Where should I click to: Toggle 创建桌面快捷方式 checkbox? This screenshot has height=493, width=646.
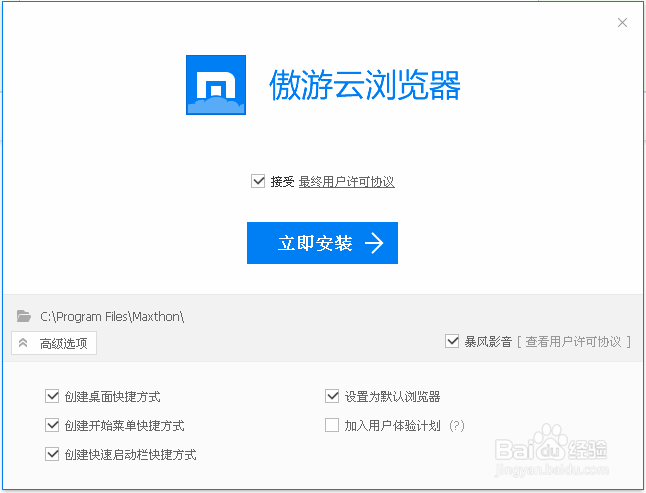(x=52, y=396)
